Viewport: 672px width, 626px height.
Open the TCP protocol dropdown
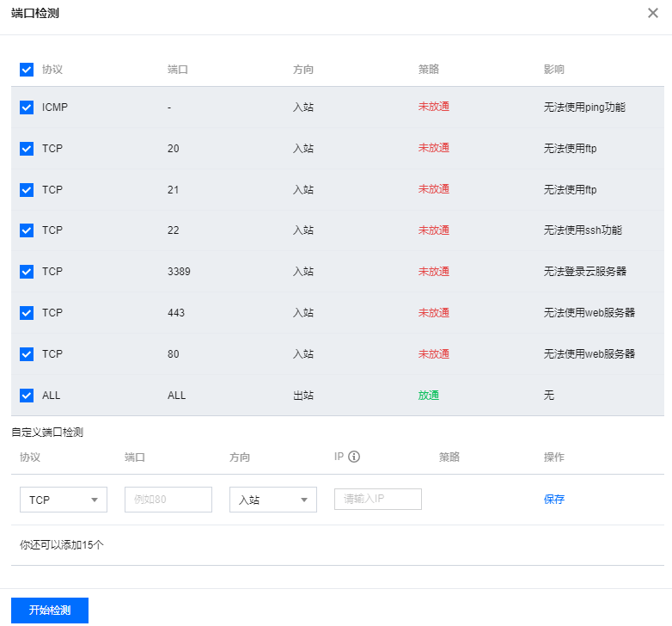click(63, 500)
